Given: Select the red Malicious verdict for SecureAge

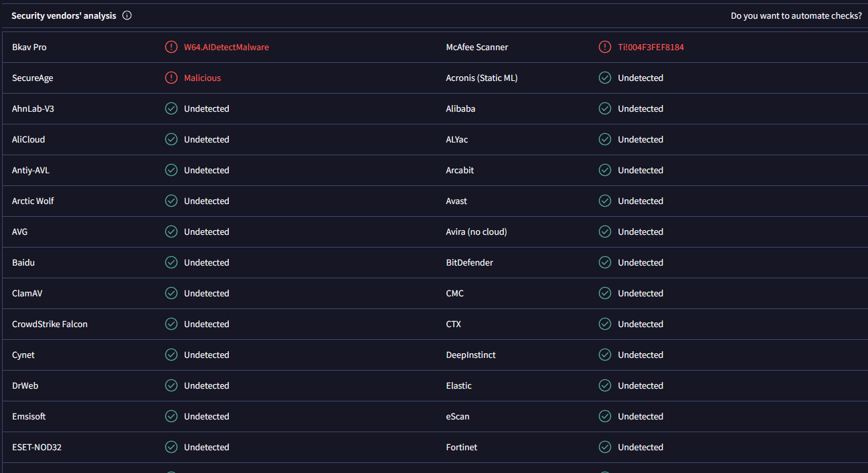Looking at the screenshot, I should click(x=202, y=78).
